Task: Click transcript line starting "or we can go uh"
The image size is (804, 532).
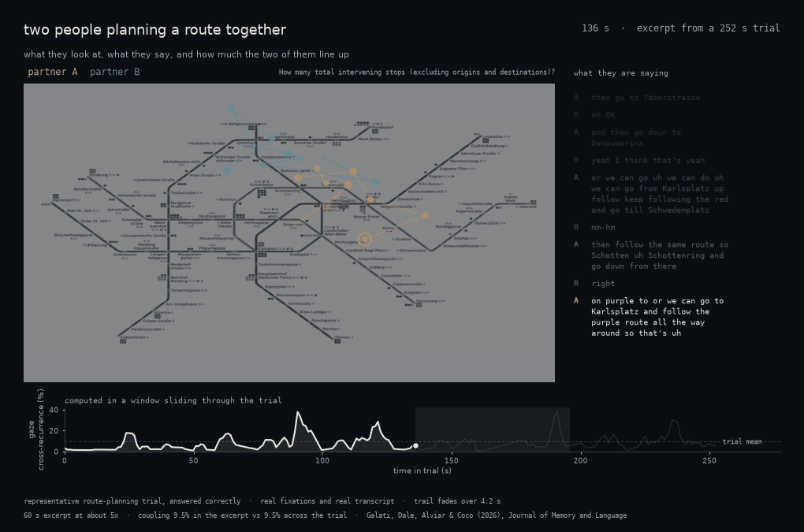Action: 660,194
